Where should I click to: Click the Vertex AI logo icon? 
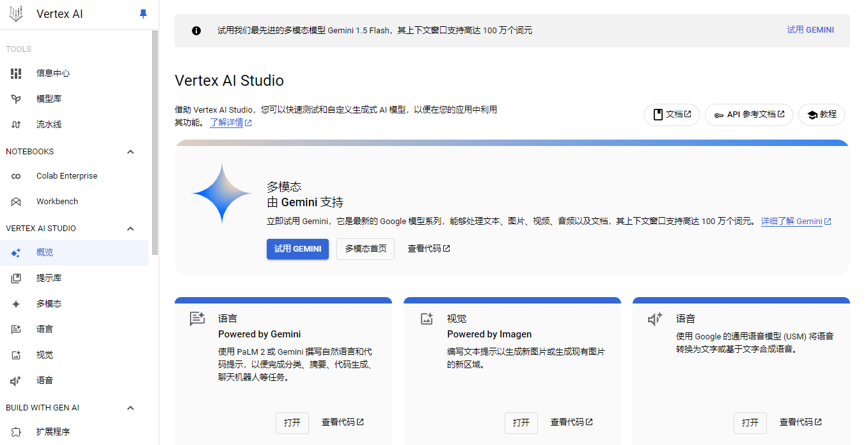point(16,13)
